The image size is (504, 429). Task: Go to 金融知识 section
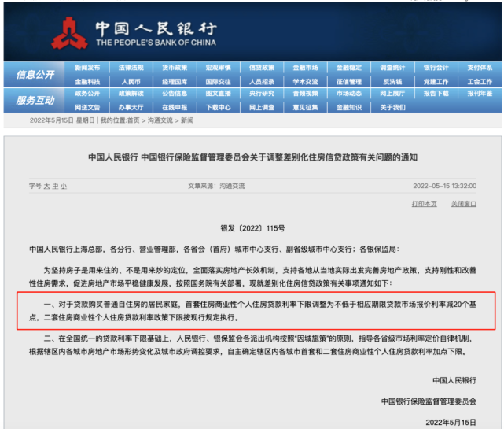coord(349,108)
